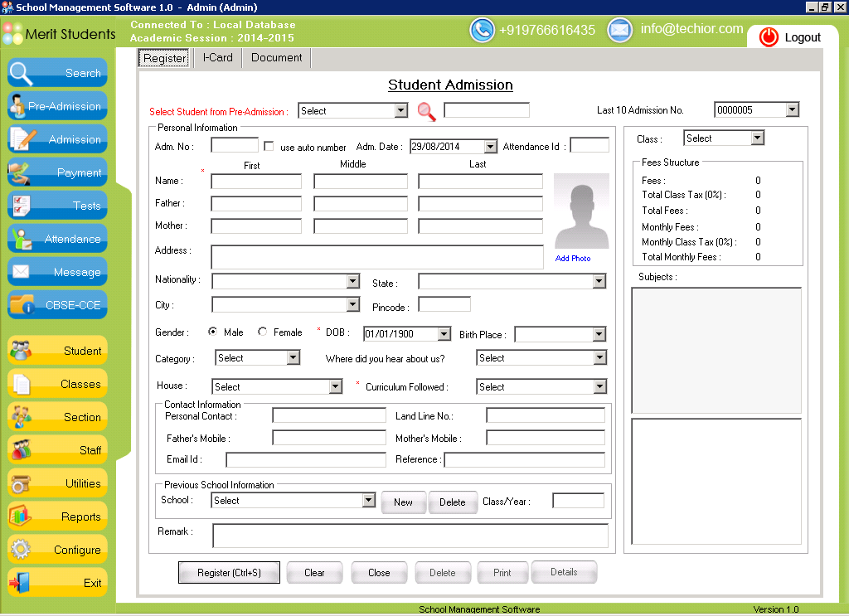
Task: Click the Exit door icon
Action: click(x=20, y=583)
